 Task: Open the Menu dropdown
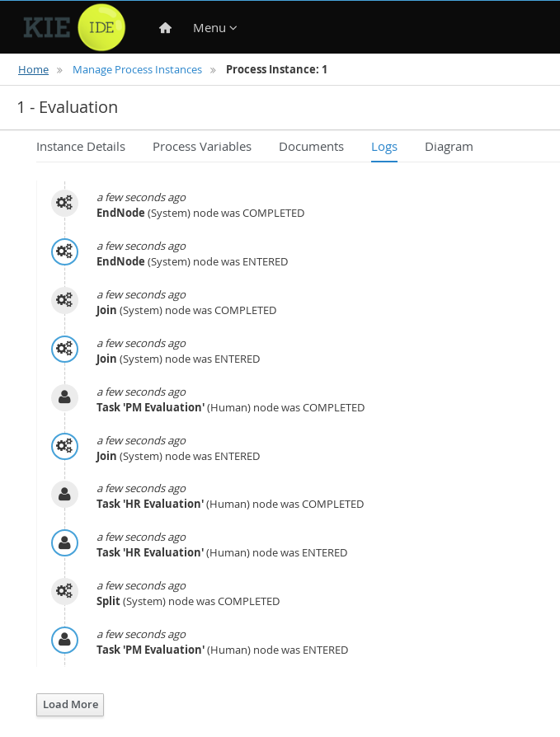point(214,28)
